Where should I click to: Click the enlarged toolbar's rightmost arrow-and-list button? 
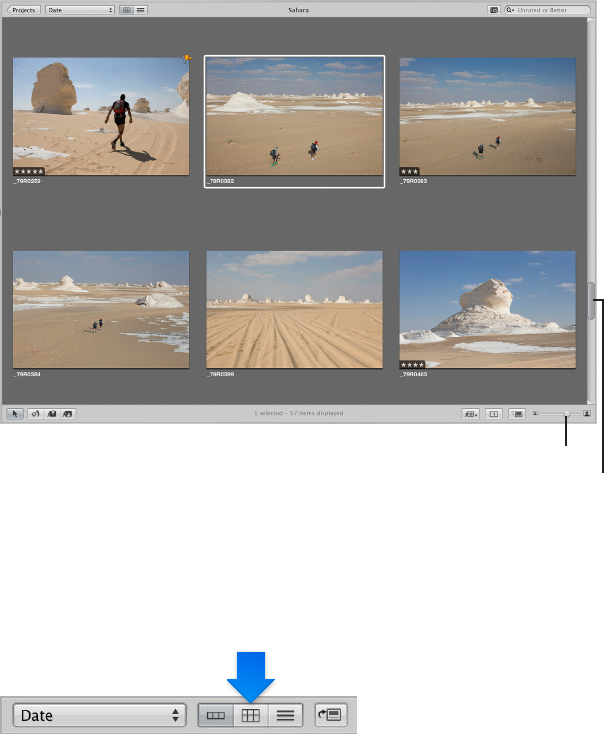(x=331, y=715)
